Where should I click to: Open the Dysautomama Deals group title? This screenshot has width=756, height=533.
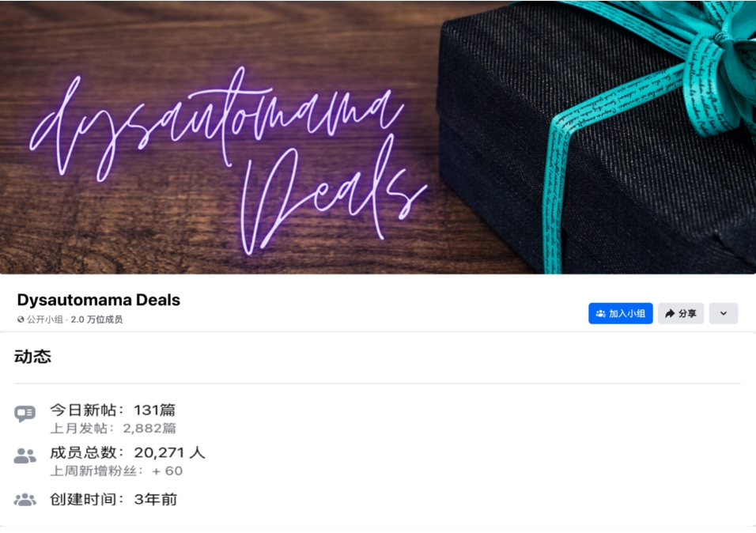click(98, 300)
